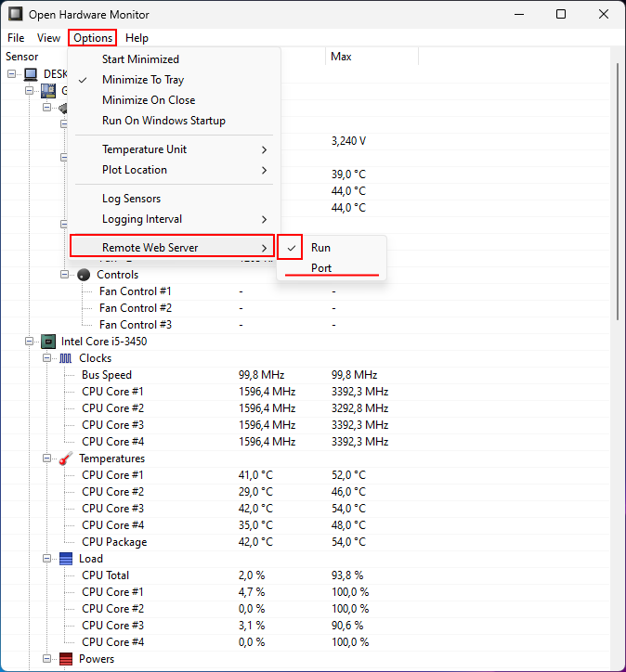This screenshot has height=672, width=626.
Task: Collapse the Controls tree node
Action: pos(64,275)
